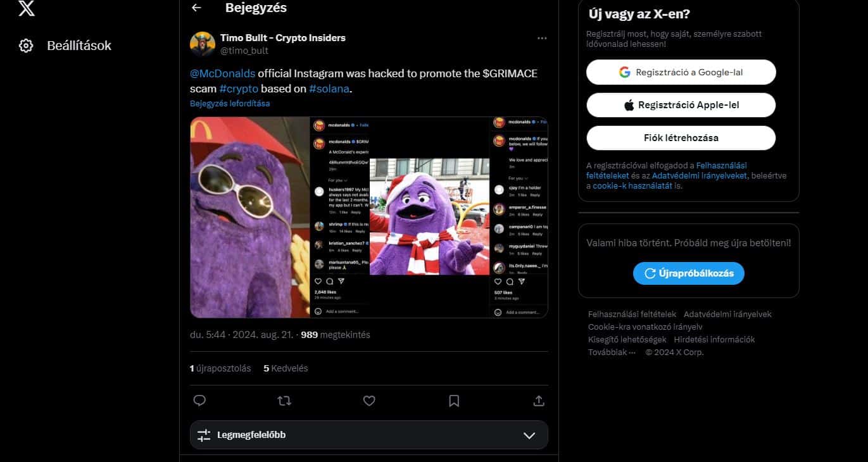Reply to the post via speech bubble icon
This screenshot has height=462, width=868.
tap(199, 400)
